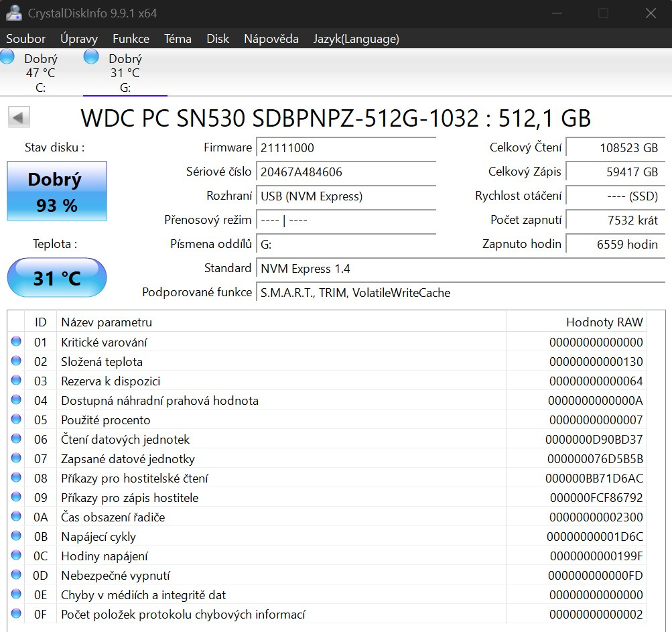This screenshot has height=632, width=672.
Task: Click the 31 °C temperature button
Action: 57,278
